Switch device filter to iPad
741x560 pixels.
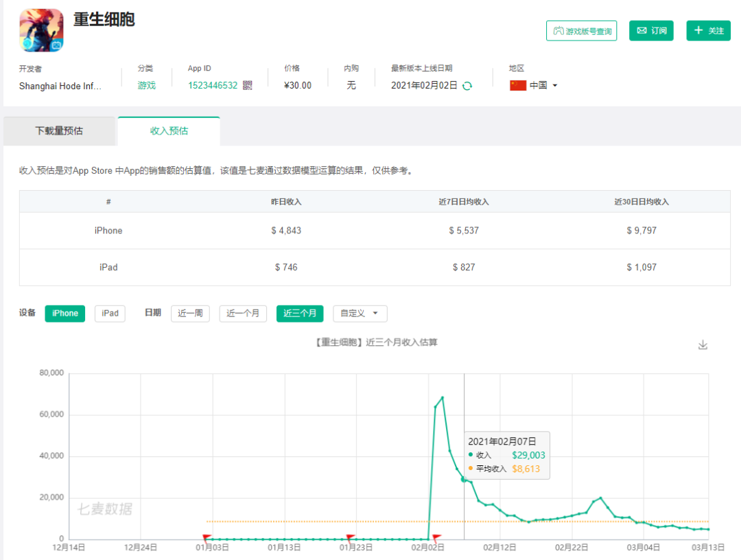click(110, 314)
